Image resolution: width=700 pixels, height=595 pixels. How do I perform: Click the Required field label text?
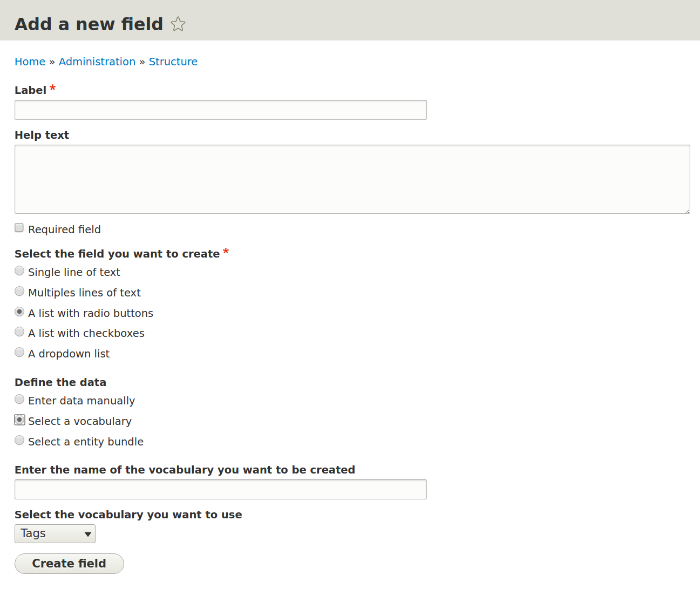pyautogui.click(x=64, y=229)
